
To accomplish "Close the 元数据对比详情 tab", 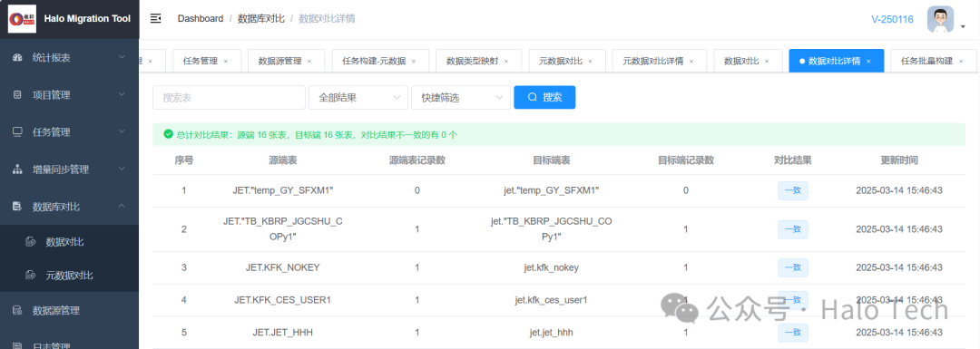I will click(691, 61).
